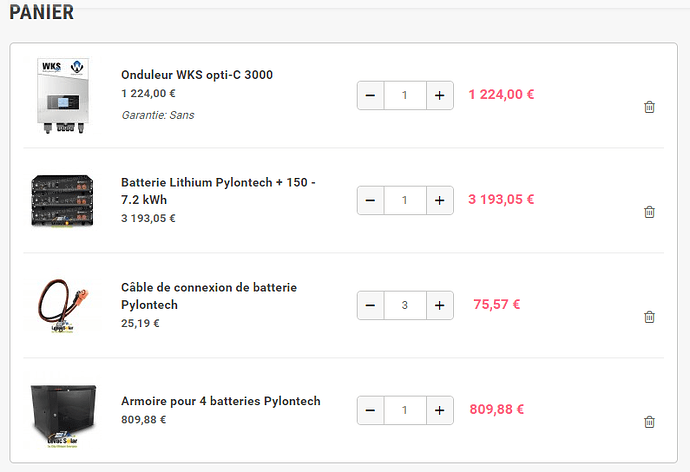Delete Câble de connexion item with trash icon
The width and height of the screenshot is (690, 472).
[x=649, y=317]
